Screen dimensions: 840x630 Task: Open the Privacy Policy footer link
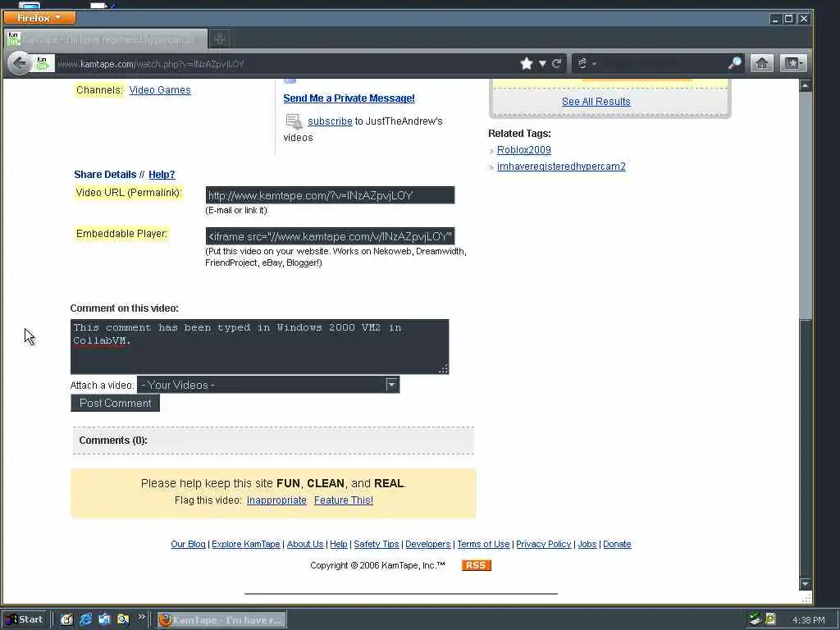(543, 545)
